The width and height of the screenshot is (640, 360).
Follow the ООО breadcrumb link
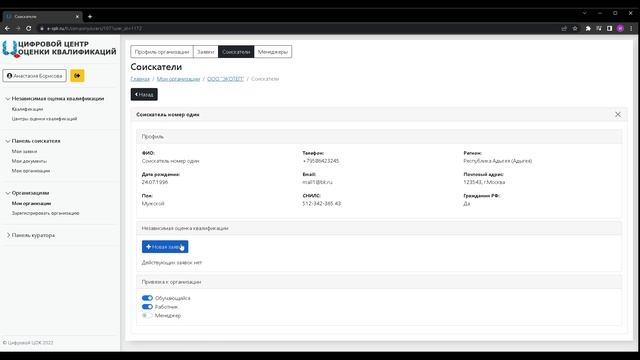click(225, 79)
